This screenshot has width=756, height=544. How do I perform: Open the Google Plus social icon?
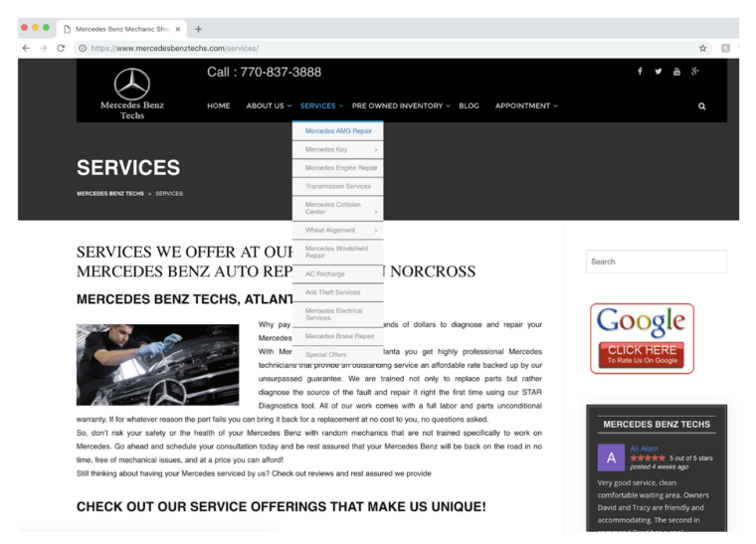(694, 72)
